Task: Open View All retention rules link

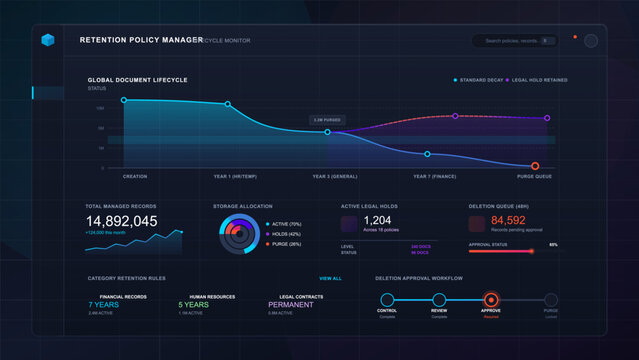Action: (330, 278)
